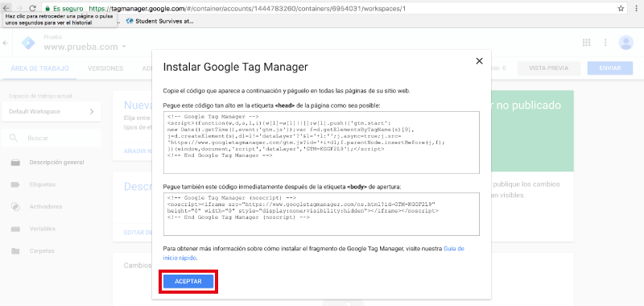This screenshot has width=644, height=306.
Task: Open Etiquetas in sidebar
Action: tap(43, 184)
